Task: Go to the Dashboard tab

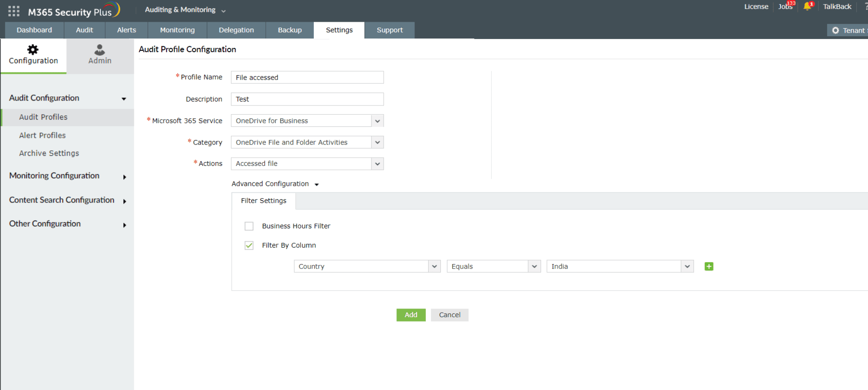Action: click(x=34, y=30)
